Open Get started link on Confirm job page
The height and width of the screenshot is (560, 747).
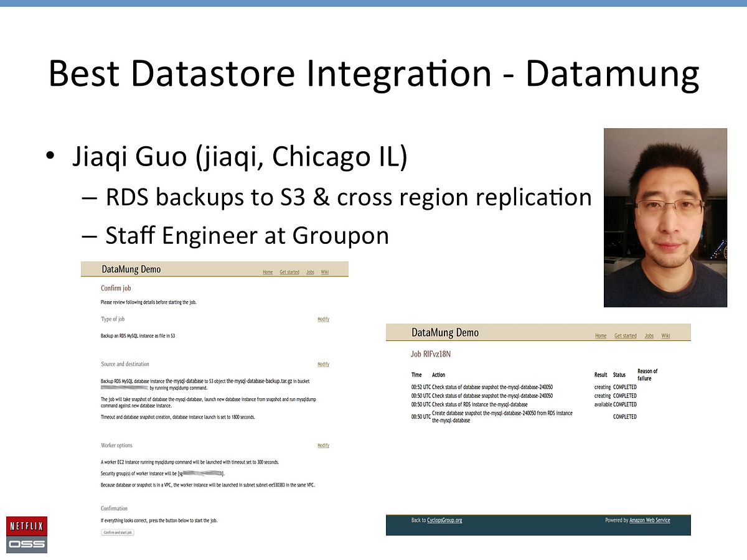pos(289,272)
